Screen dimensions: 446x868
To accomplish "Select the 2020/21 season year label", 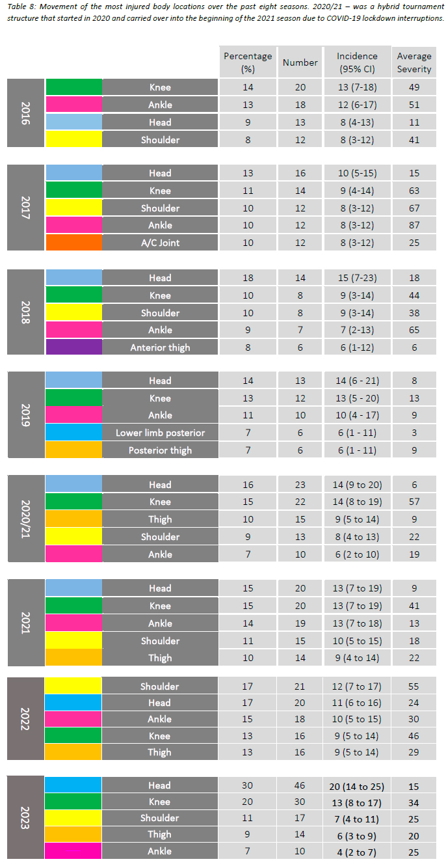I will tap(26, 519).
